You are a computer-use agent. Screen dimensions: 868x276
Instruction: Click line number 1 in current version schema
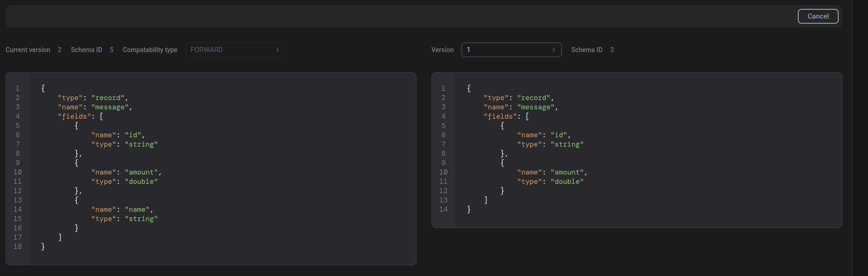pos(18,88)
